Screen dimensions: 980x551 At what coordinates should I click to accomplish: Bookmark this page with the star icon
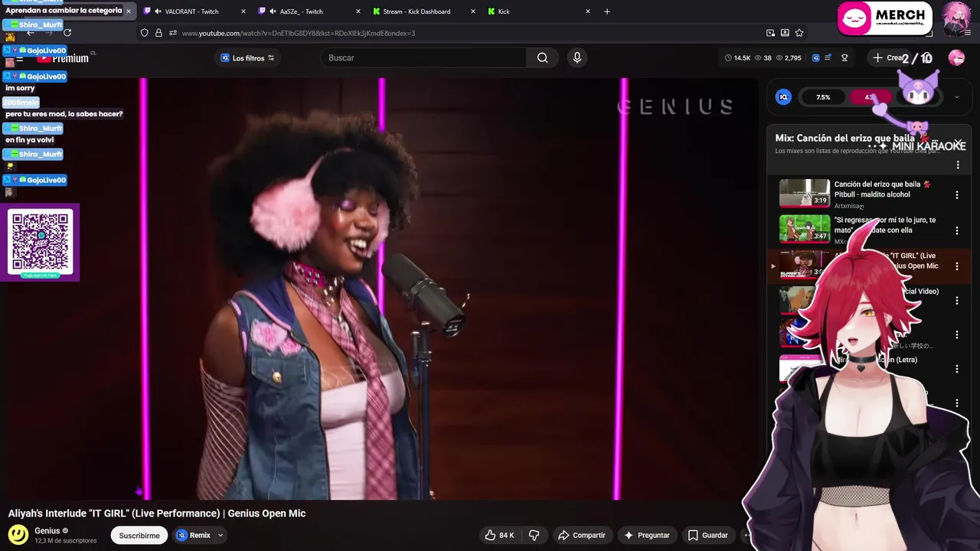799,33
